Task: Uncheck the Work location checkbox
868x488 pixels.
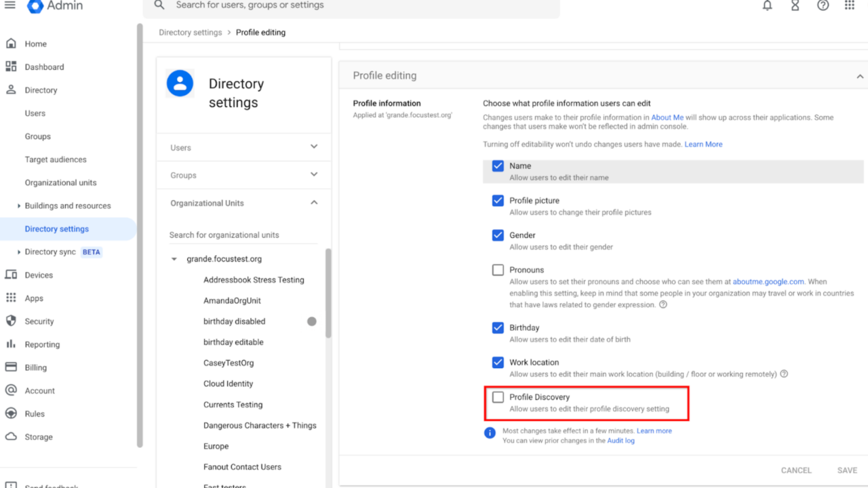Action: (x=498, y=362)
